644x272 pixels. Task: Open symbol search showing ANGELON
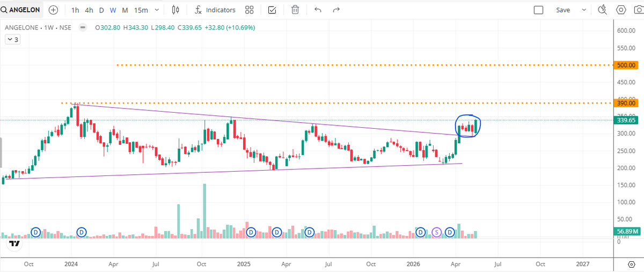coord(22,10)
